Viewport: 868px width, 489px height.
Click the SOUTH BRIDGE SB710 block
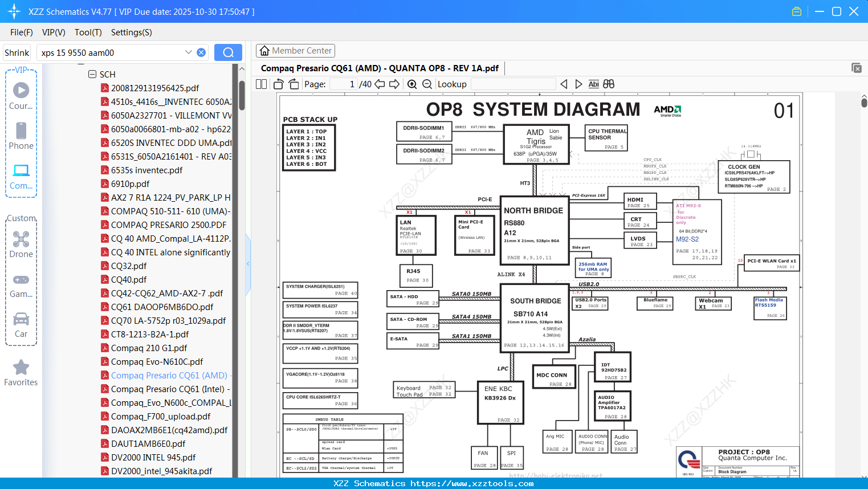(x=535, y=317)
